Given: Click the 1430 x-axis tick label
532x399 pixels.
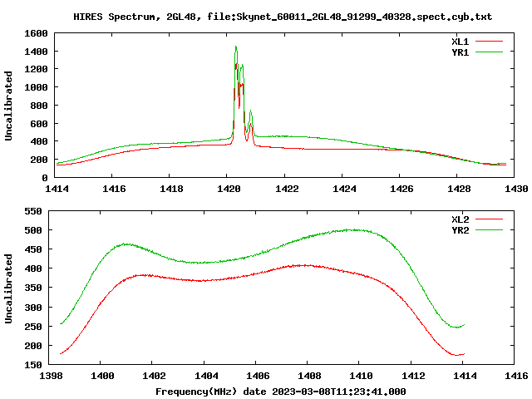Looking at the screenshot, I should (516, 189).
